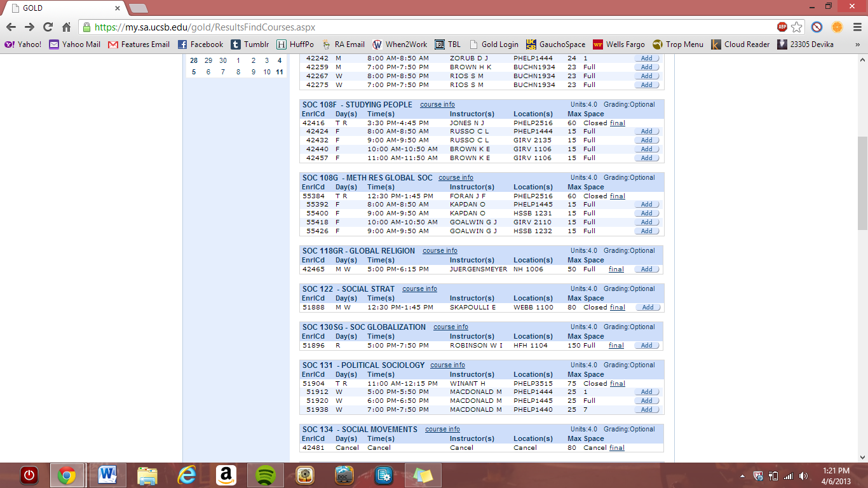Select calendar date 11
Screen dimensions: 868x488
pos(280,72)
